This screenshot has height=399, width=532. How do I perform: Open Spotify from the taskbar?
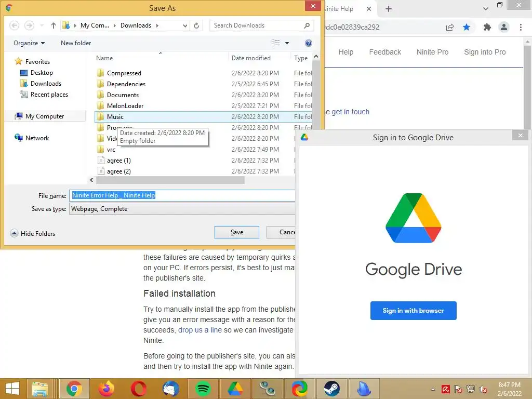tap(203, 389)
